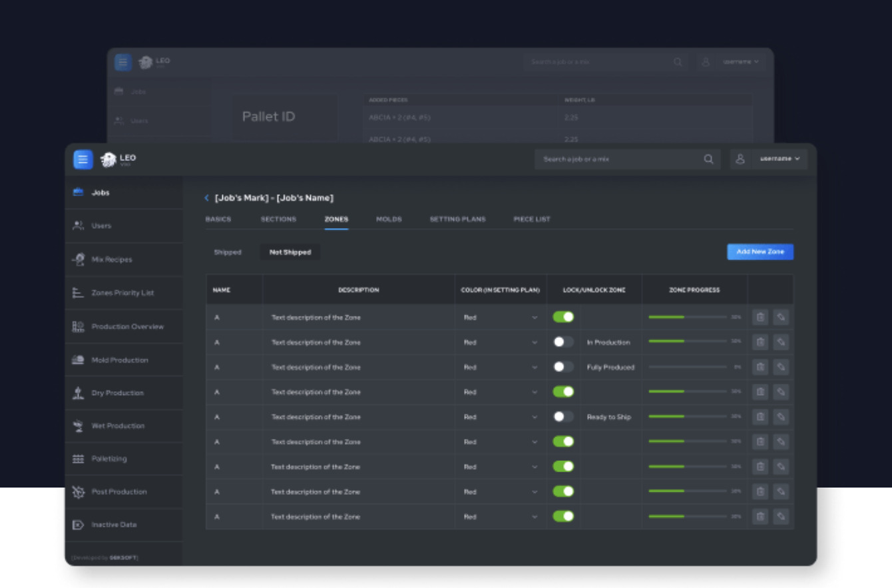Open Wet Production in the sidebar

[x=124, y=426]
